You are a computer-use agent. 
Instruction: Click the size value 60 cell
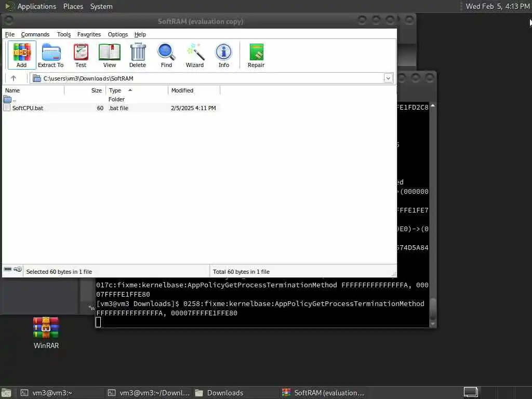(x=100, y=108)
